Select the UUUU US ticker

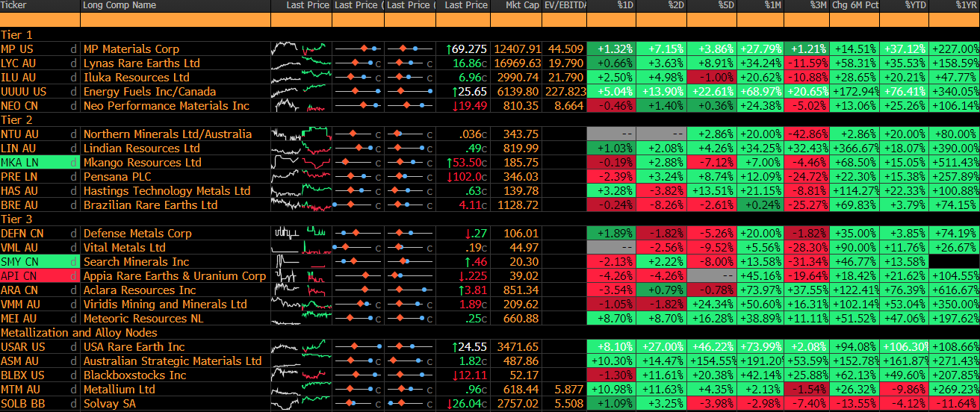point(23,92)
